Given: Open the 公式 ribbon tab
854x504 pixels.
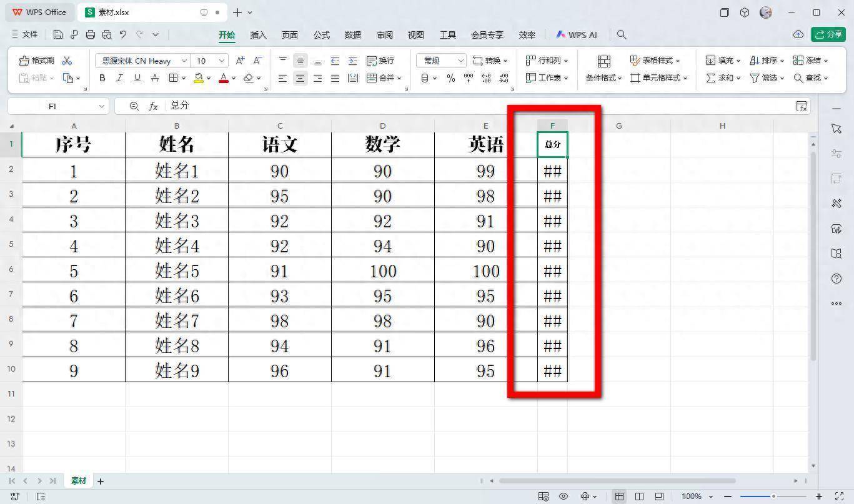Looking at the screenshot, I should (322, 35).
